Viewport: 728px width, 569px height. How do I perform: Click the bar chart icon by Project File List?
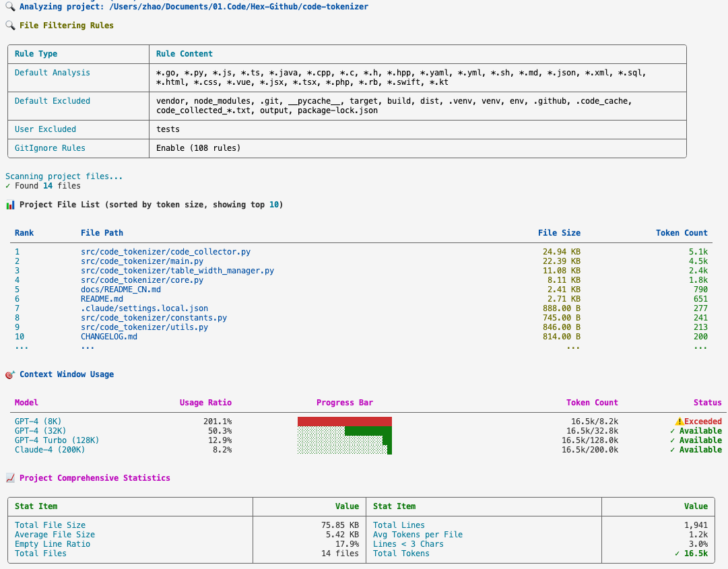coord(9,205)
